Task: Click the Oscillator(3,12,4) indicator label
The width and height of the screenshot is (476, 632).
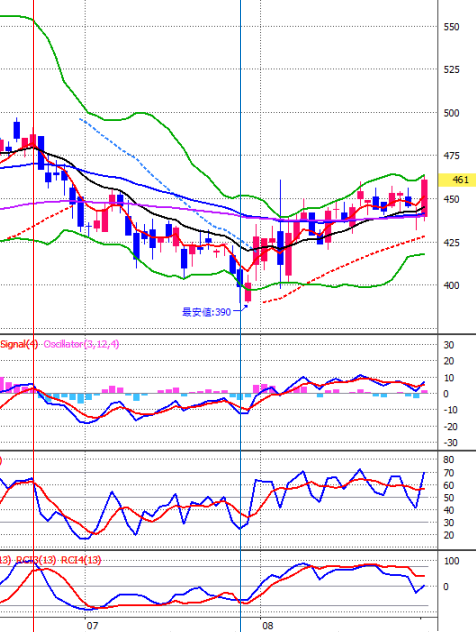Action: pos(81,344)
